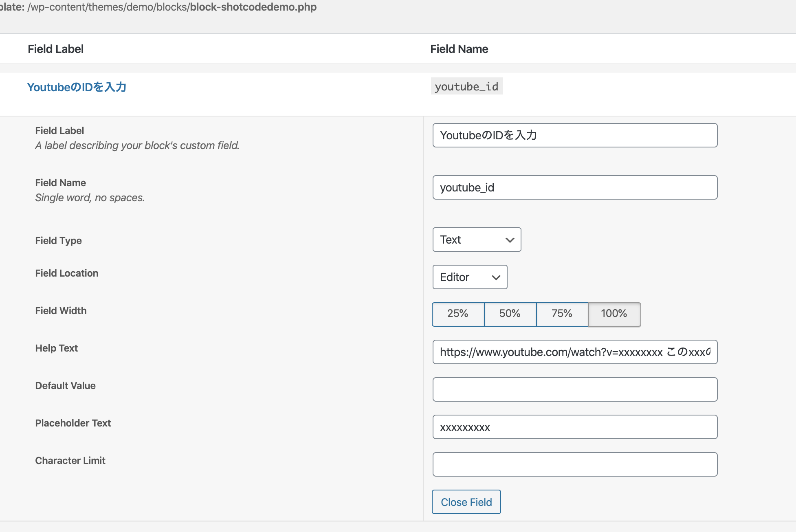Click the "A label describing your block's custom field." hint
Screen dimensions: 796x532
click(x=137, y=145)
